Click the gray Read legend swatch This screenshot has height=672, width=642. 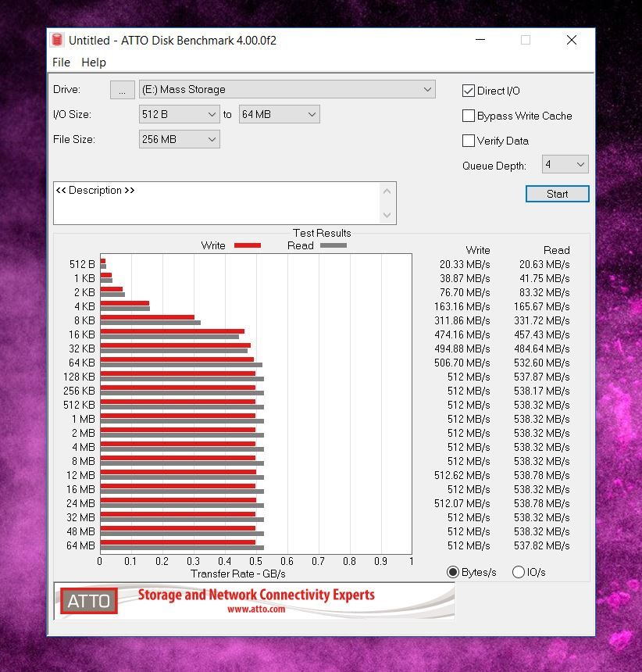click(x=333, y=245)
